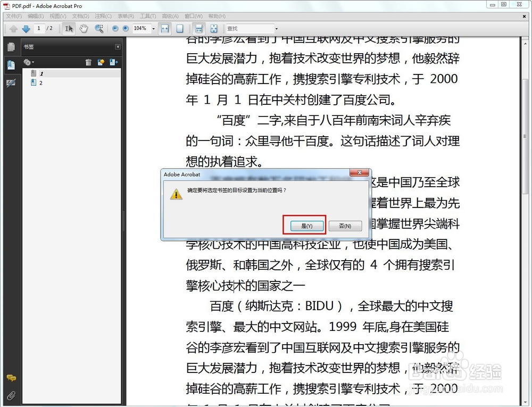Open bookmark options gear menu
Screen dimensions: 532x407
pyautogui.click(x=29, y=62)
